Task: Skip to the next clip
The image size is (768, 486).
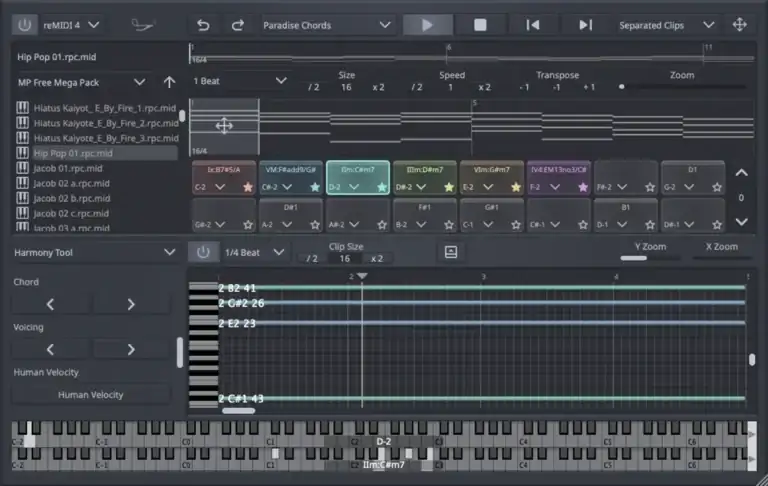Action: [x=585, y=25]
